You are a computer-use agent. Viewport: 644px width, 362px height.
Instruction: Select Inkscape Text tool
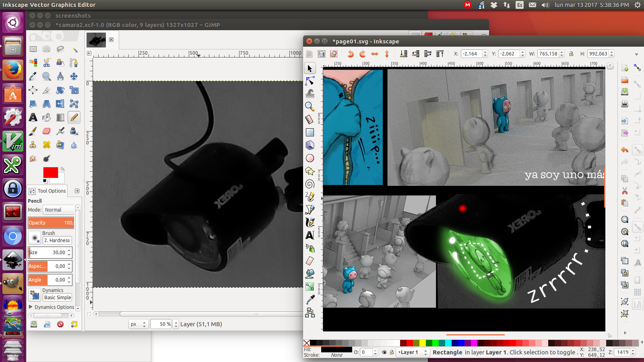click(x=310, y=235)
